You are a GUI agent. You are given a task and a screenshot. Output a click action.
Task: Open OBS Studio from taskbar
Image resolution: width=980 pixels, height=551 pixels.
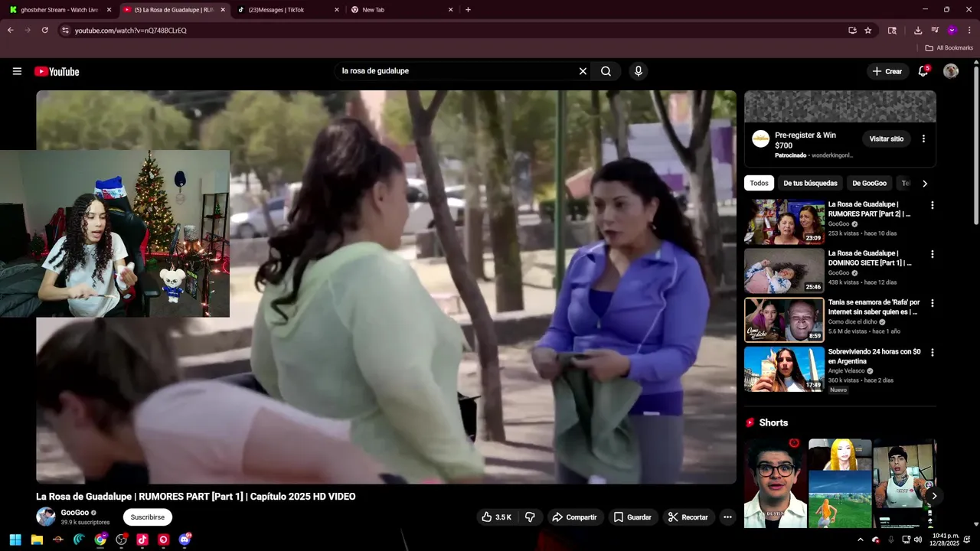(121, 540)
